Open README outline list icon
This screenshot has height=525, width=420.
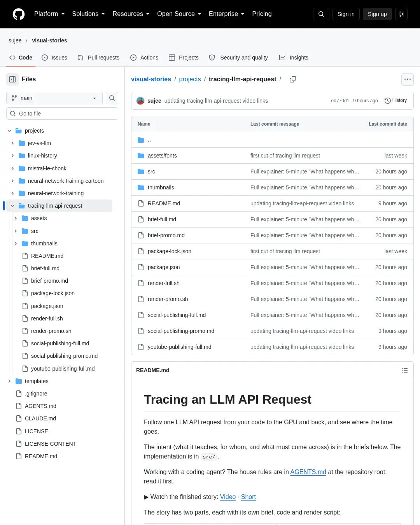(x=405, y=370)
